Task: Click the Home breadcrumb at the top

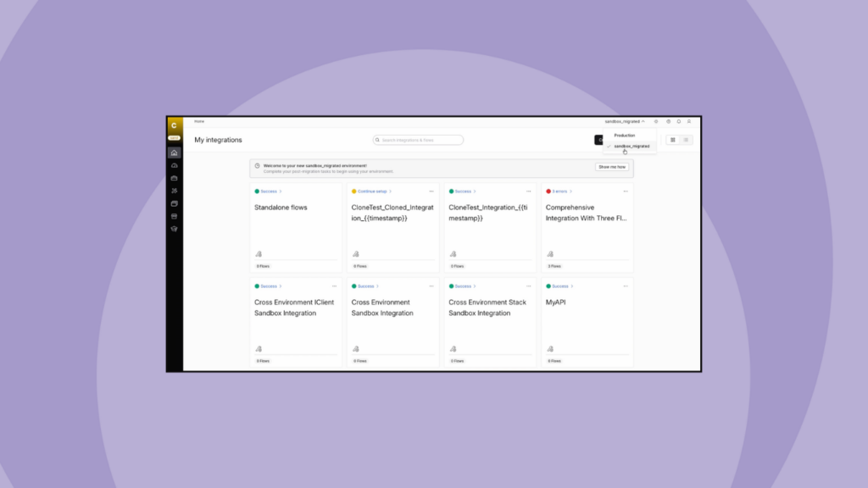Action: (199, 121)
